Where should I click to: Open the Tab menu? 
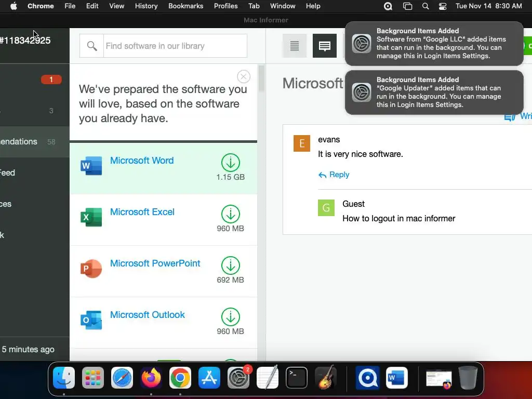coord(254,6)
